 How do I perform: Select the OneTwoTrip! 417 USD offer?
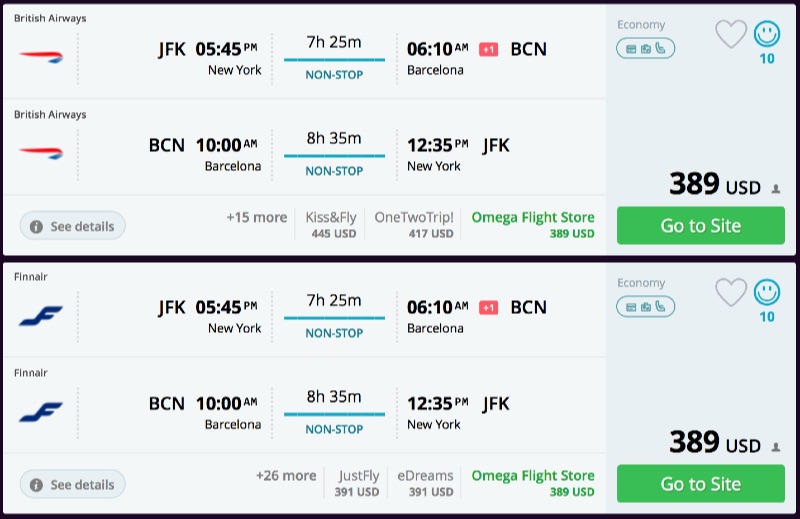coord(414,225)
